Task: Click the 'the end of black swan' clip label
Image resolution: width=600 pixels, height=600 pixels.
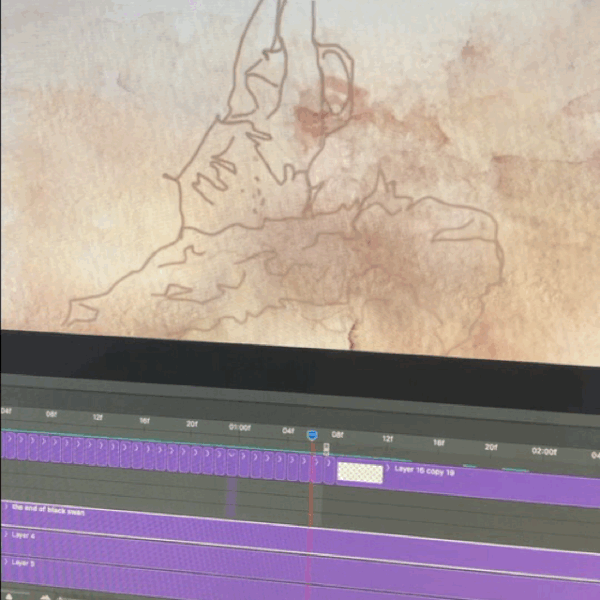Action: pyautogui.click(x=48, y=509)
